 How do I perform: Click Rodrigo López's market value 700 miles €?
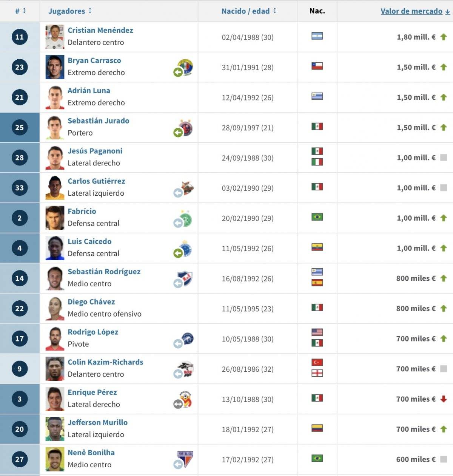[x=416, y=339]
